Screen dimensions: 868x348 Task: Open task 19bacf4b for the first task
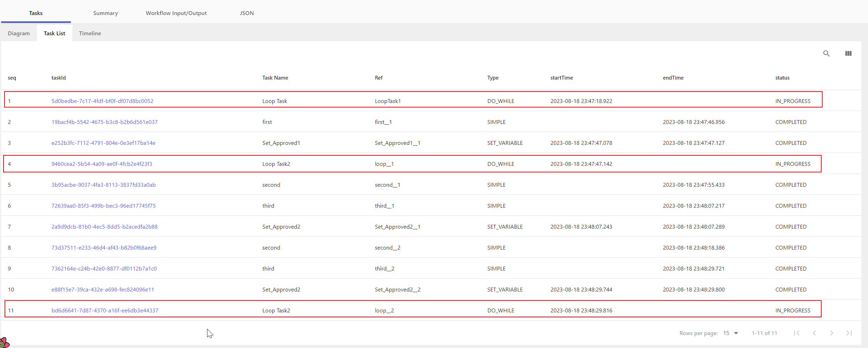(x=104, y=122)
